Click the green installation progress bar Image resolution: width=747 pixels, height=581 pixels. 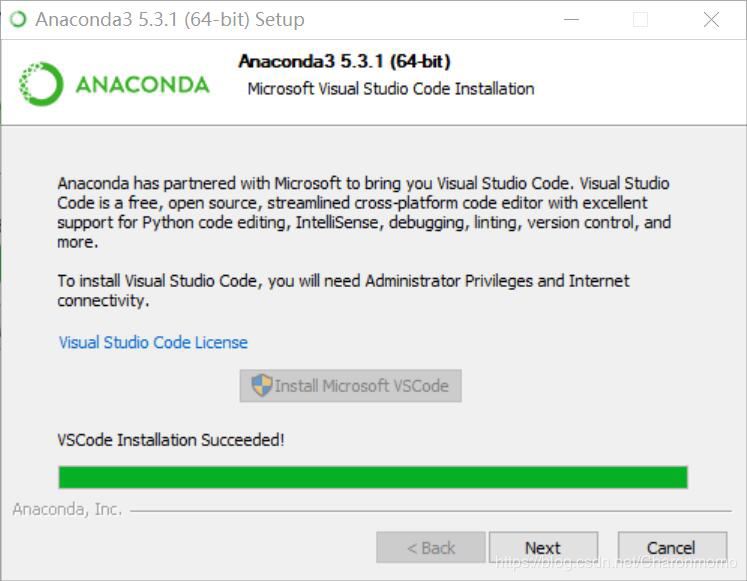pos(373,477)
